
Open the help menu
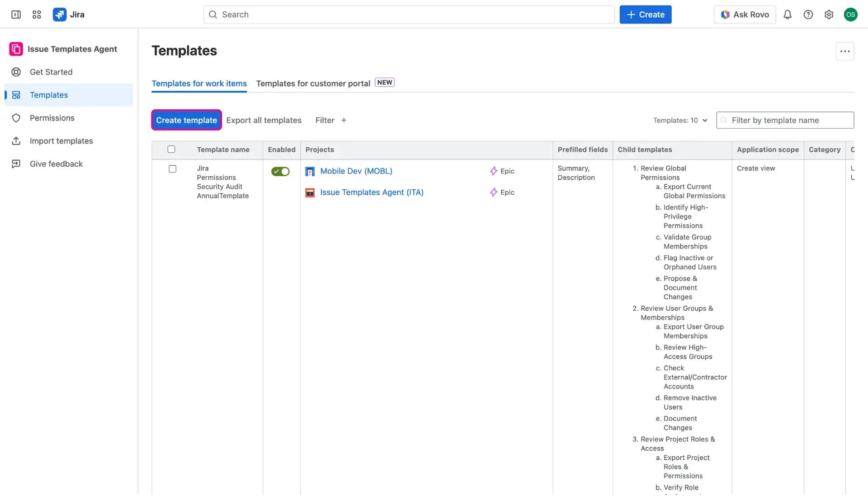pyautogui.click(x=809, y=14)
